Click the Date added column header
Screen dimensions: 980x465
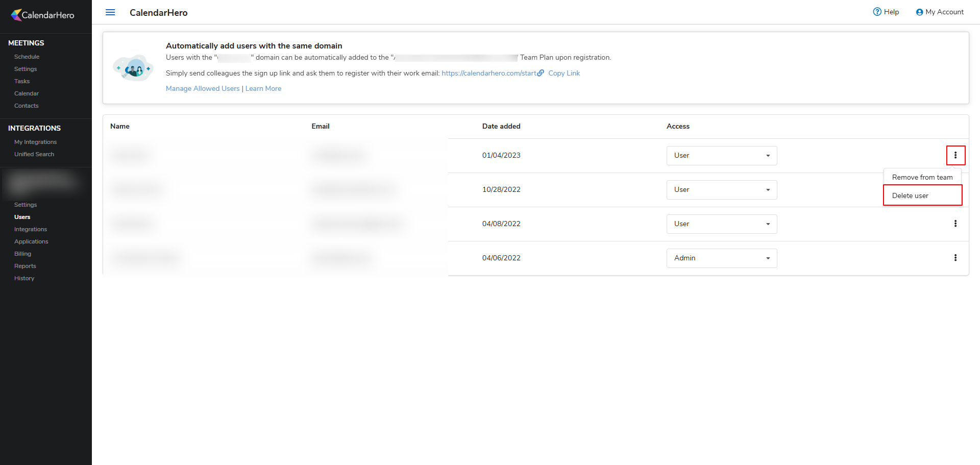point(501,126)
